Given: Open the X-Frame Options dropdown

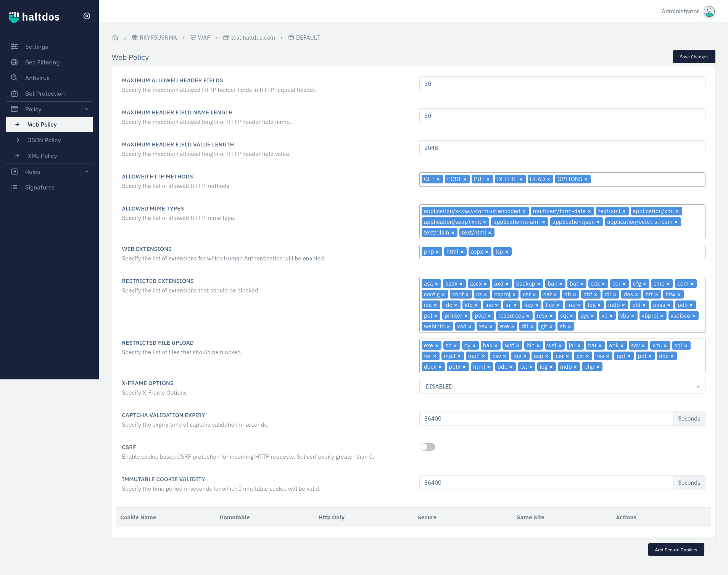Looking at the screenshot, I should click(x=562, y=387).
